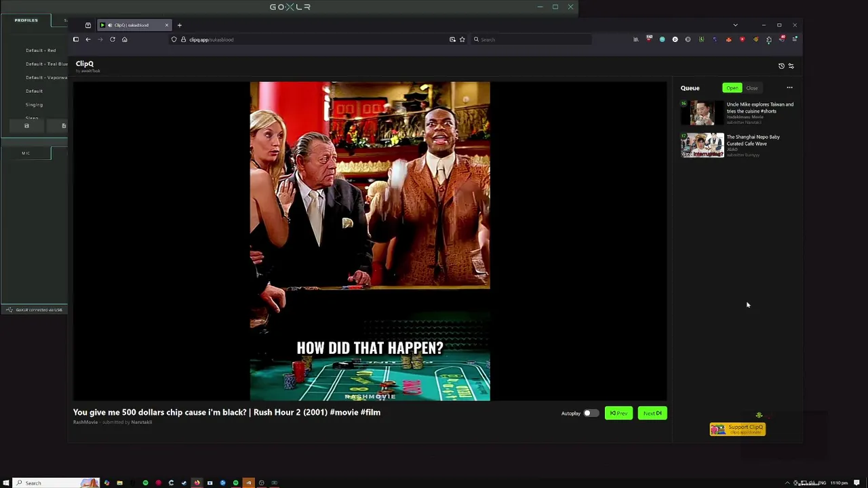Open Queue three-dots options menu
The image size is (868, 488).
coord(789,87)
